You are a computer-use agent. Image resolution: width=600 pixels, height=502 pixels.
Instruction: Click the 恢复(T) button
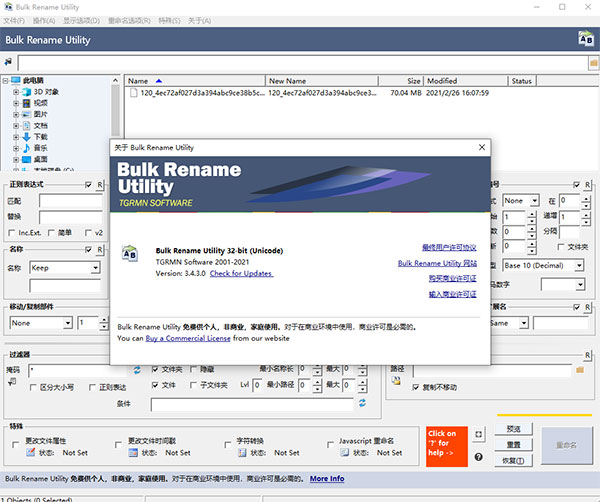click(x=514, y=461)
